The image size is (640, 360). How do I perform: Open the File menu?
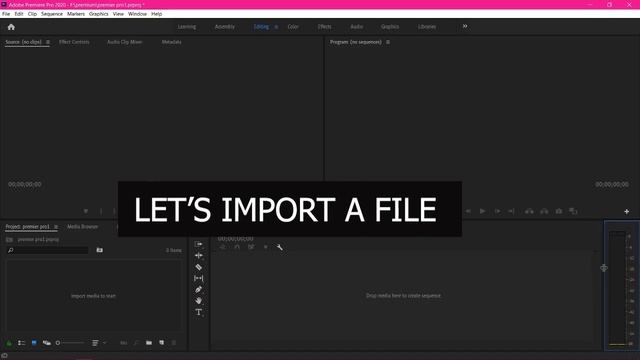(6, 14)
